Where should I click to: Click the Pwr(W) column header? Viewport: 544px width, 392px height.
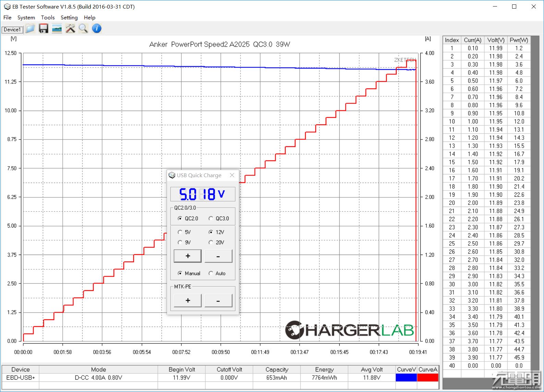click(519, 40)
